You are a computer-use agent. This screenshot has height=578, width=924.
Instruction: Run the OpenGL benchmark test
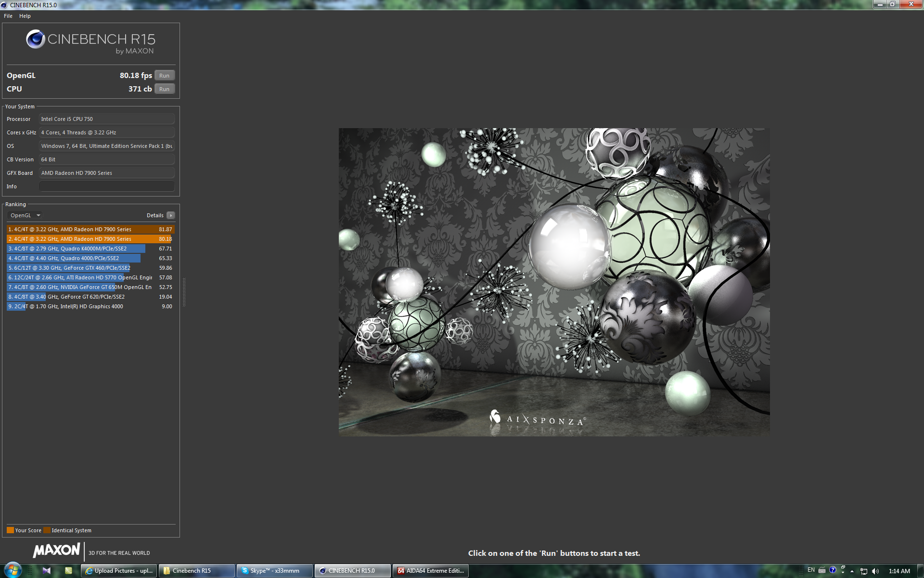tap(164, 76)
